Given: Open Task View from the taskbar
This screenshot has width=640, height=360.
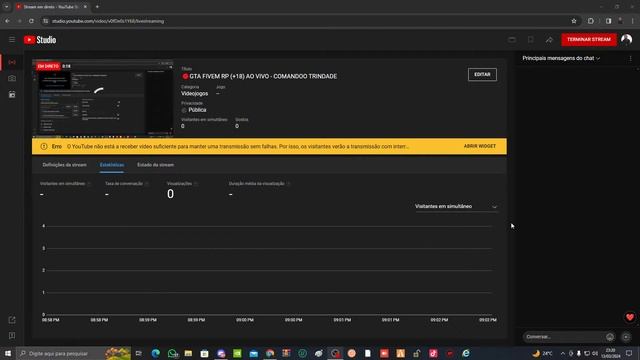Looking at the screenshot, I should click(x=139, y=353).
